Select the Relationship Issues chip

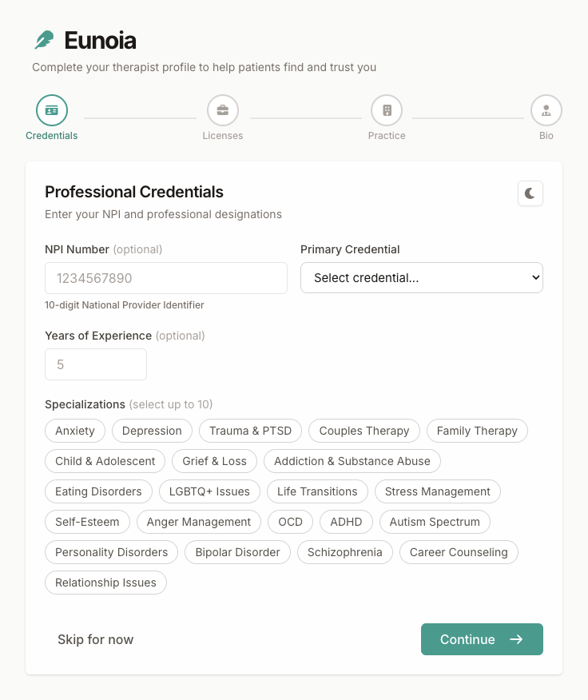(105, 583)
